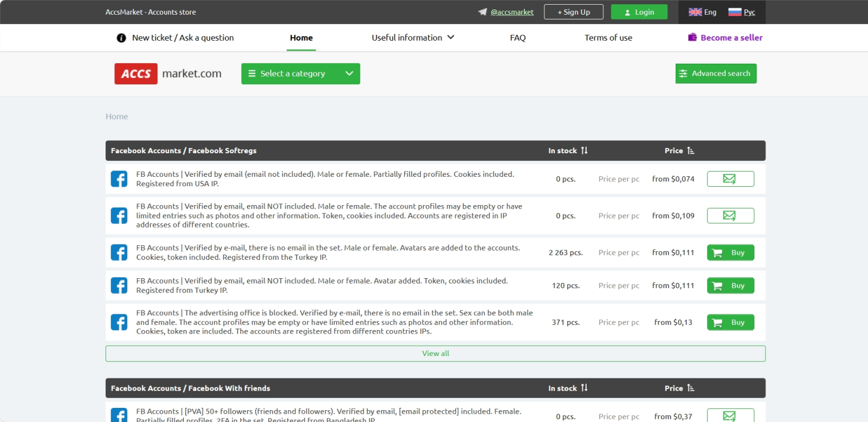Go to Terms of use
Image resolution: width=868 pixels, height=422 pixels.
point(608,38)
